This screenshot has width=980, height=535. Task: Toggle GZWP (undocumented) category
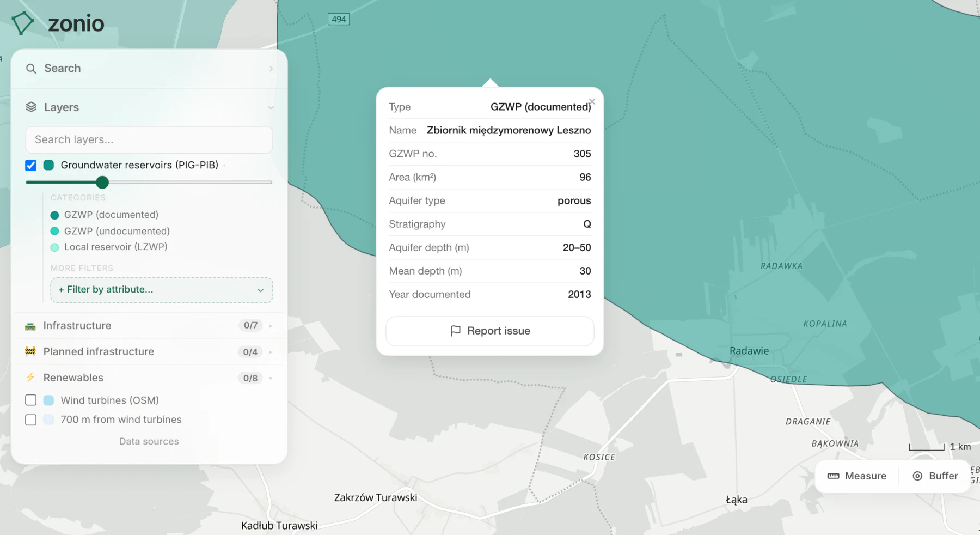[110, 231]
